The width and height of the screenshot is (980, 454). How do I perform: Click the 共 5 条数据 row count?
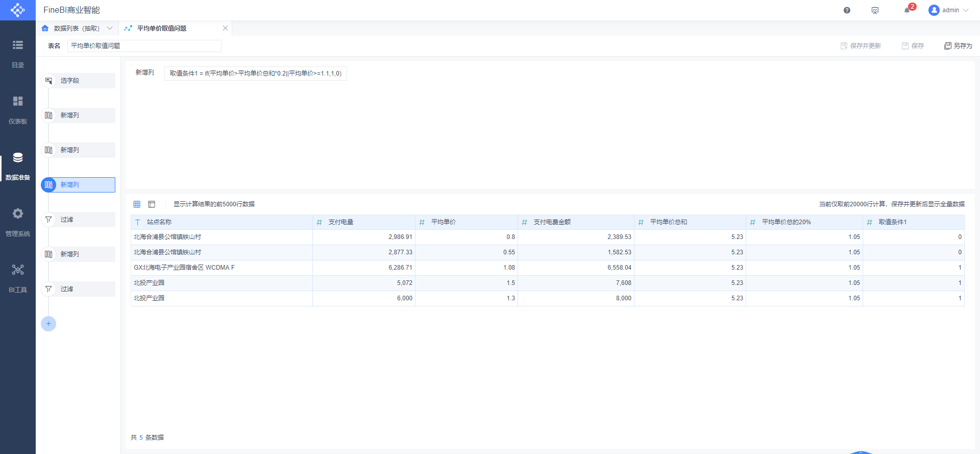click(x=147, y=438)
